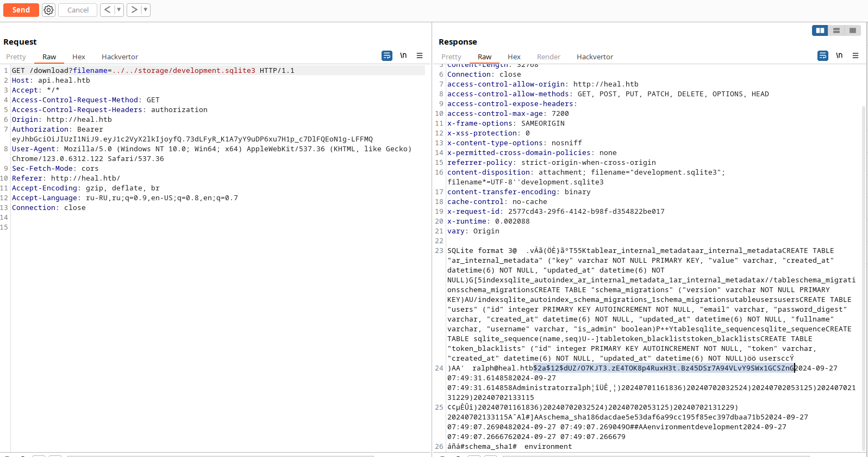Select Request Raw tab

49,57
